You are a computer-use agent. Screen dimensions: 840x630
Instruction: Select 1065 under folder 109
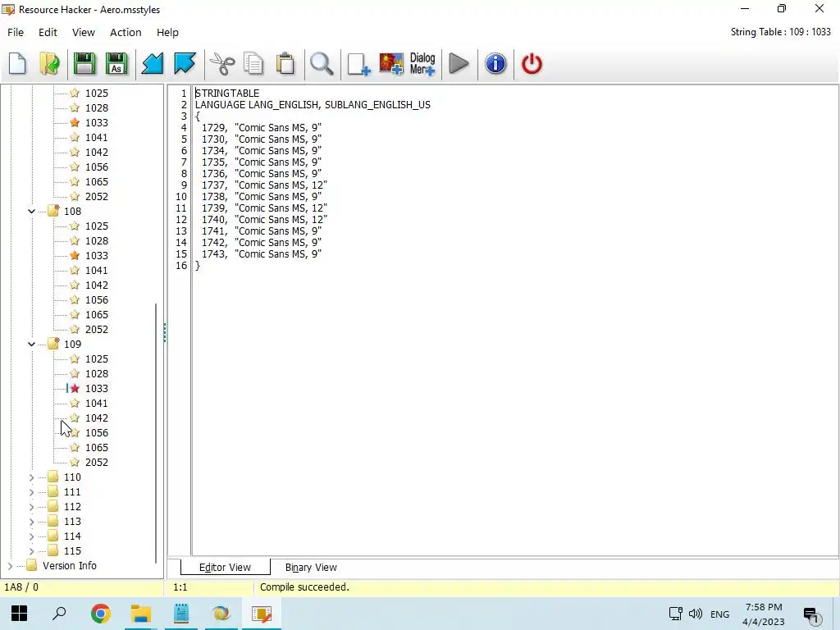[x=97, y=447]
